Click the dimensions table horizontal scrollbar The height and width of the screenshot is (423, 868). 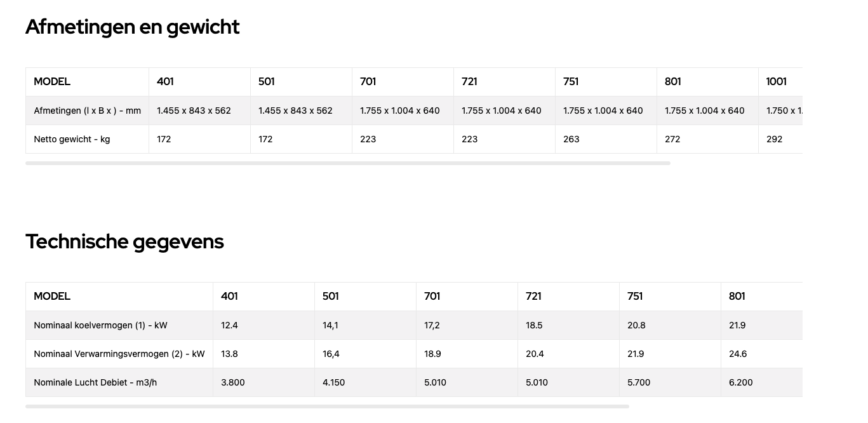(348, 163)
